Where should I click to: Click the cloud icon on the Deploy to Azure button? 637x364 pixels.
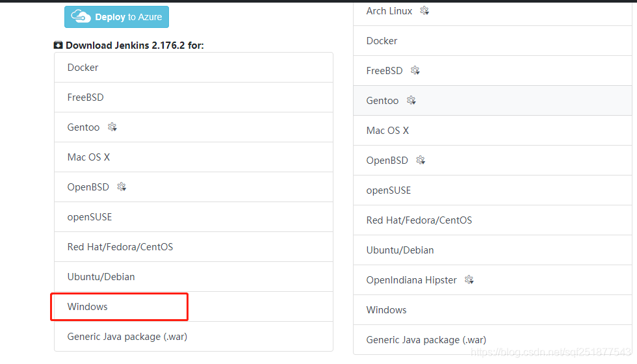81,17
